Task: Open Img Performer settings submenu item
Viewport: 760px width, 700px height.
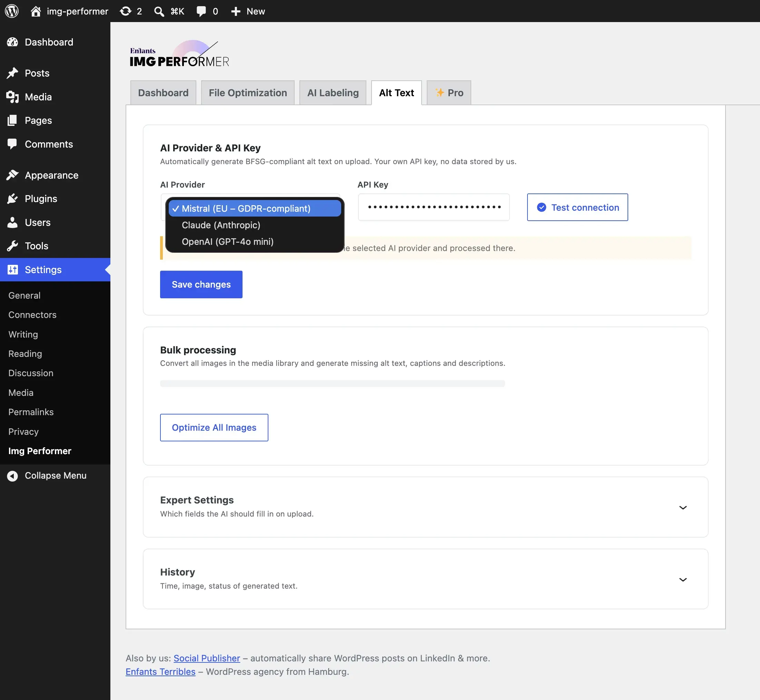Action: click(40, 451)
